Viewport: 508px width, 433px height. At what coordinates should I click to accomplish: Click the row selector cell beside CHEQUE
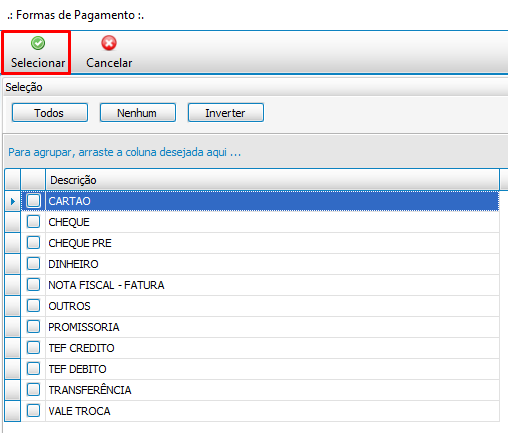(x=13, y=222)
